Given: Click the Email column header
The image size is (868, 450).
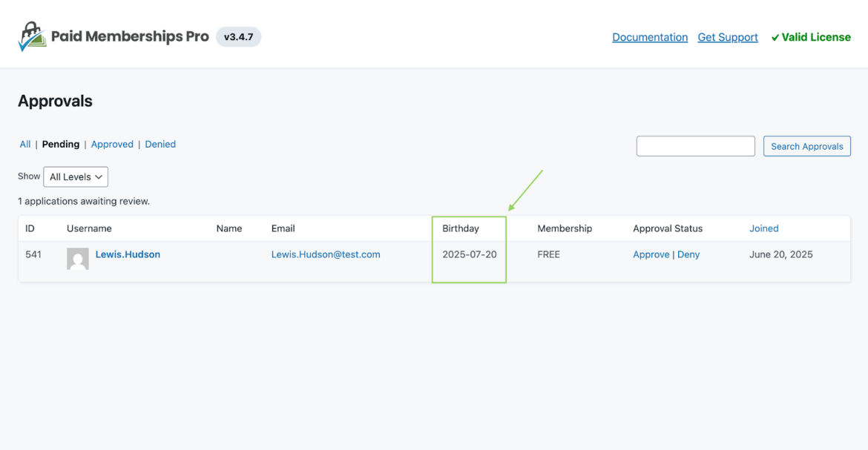Looking at the screenshot, I should 283,228.
